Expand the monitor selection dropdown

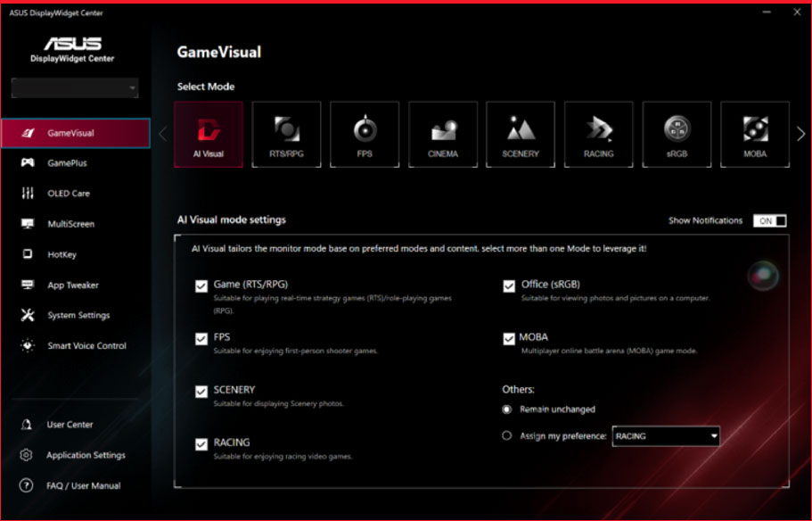click(75, 88)
